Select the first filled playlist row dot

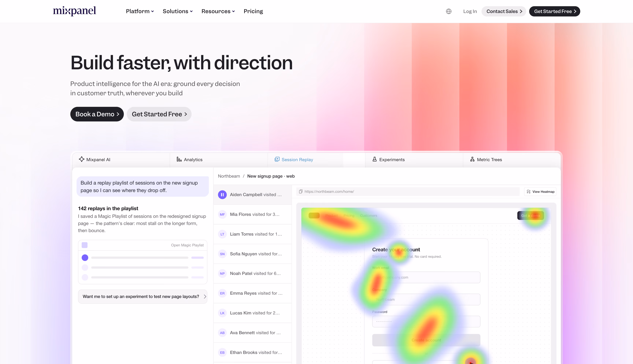85,258
